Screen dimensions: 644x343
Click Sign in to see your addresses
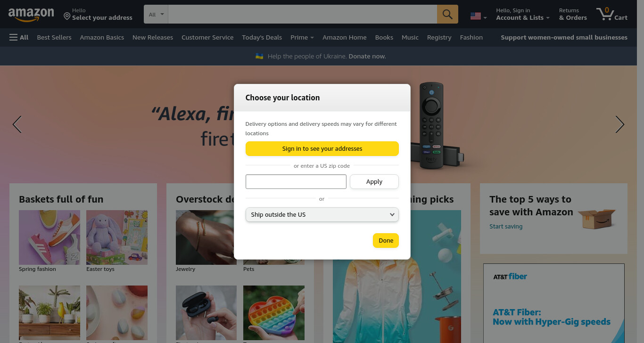pos(322,148)
